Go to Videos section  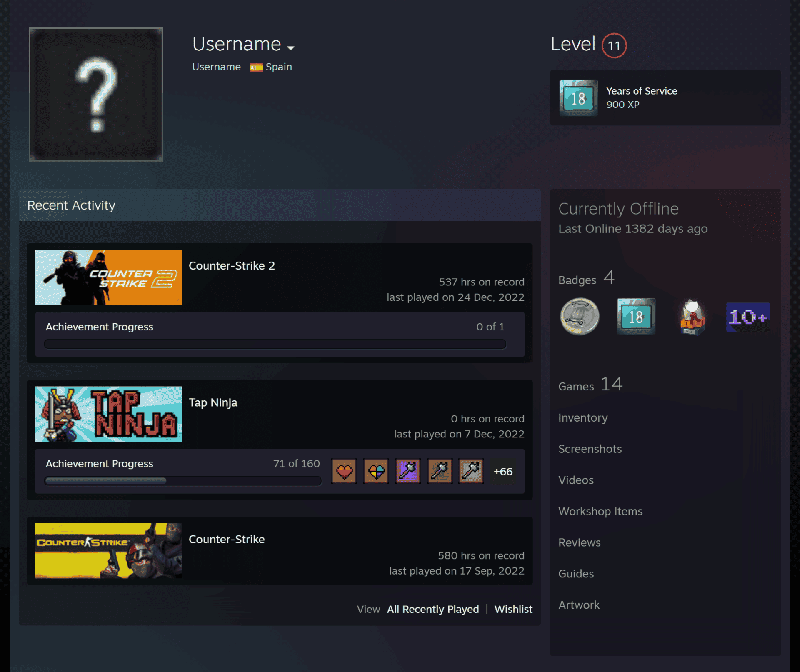click(x=576, y=480)
